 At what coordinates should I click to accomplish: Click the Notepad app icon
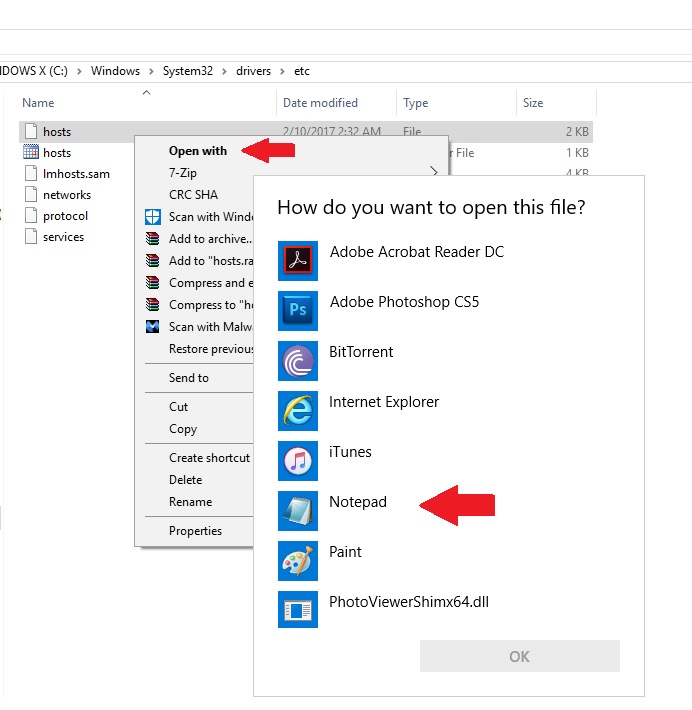tap(298, 510)
